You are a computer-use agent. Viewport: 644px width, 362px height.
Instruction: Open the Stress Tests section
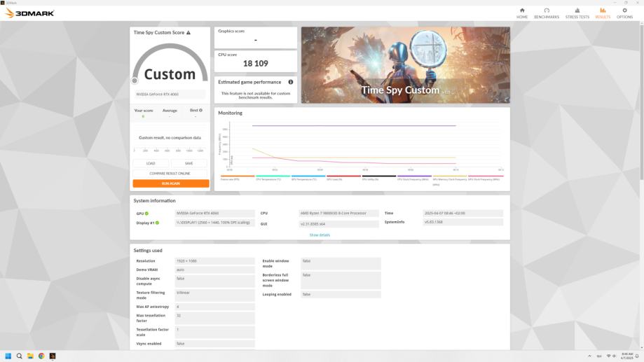pos(577,13)
